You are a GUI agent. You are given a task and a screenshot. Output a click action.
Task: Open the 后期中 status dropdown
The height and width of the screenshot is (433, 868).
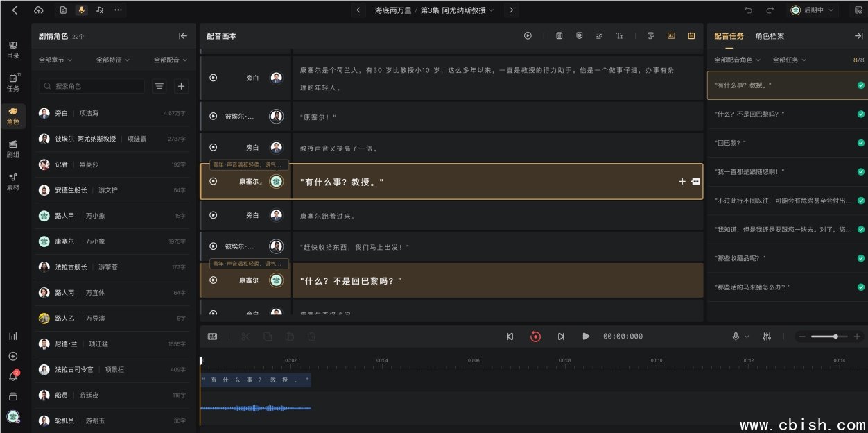click(813, 10)
